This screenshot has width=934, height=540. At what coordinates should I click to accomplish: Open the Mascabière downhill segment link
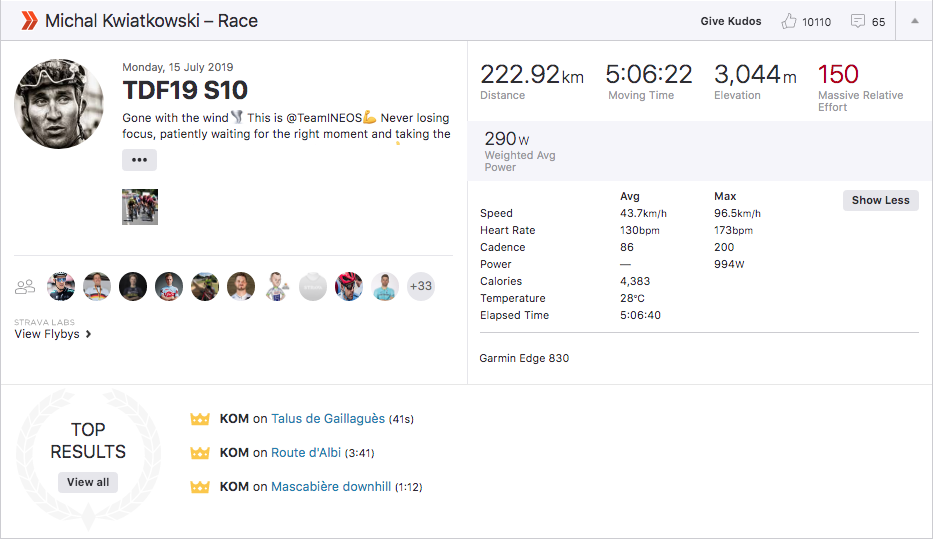click(331, 486)
